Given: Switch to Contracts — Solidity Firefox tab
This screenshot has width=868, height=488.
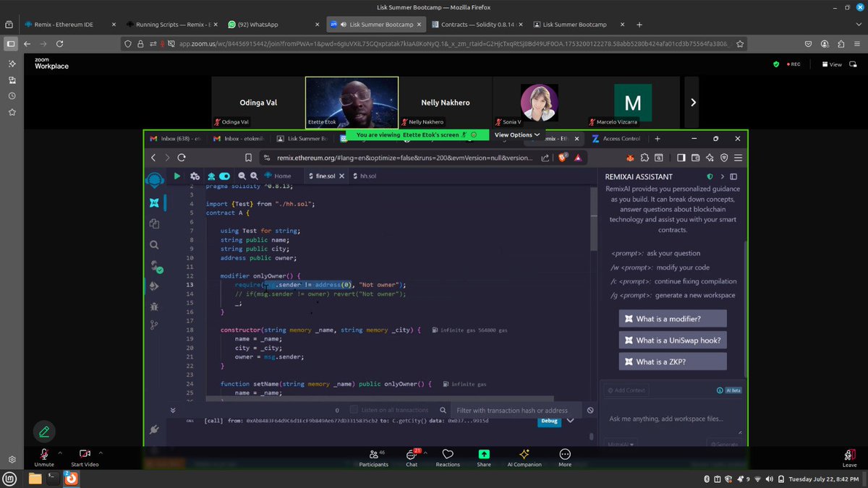Looking at the screenshot, I should point(476,25).
